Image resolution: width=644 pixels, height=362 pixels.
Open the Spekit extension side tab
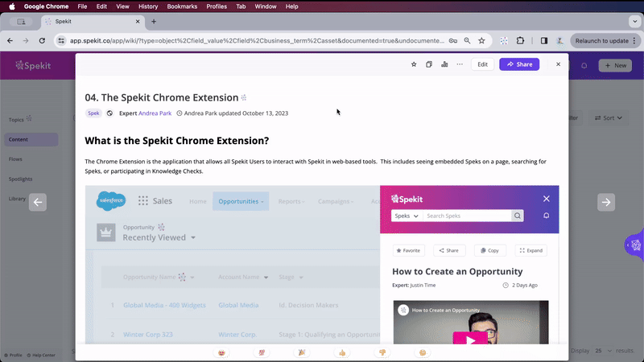[635, 245]
